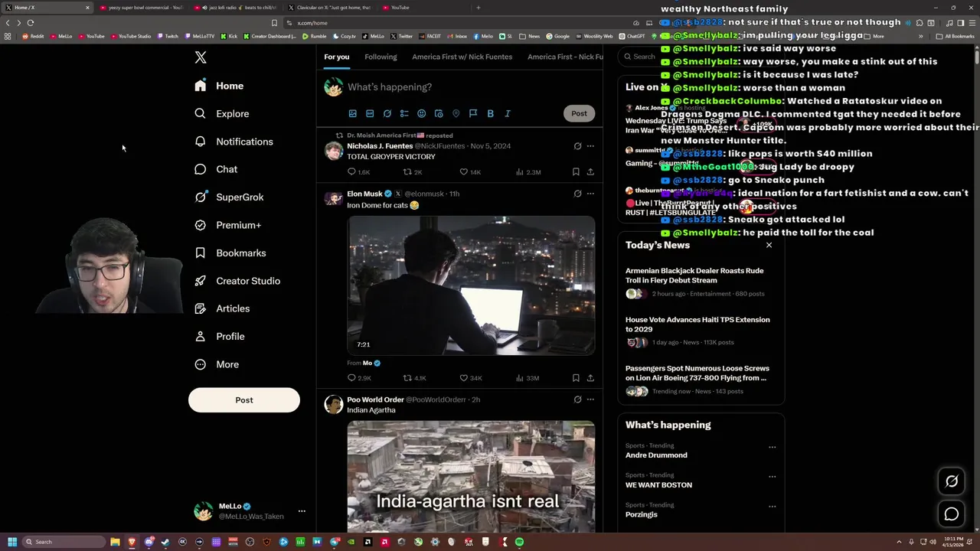Add a poll to the post
This screenshot has height=551, width=980.
(404, 113)
